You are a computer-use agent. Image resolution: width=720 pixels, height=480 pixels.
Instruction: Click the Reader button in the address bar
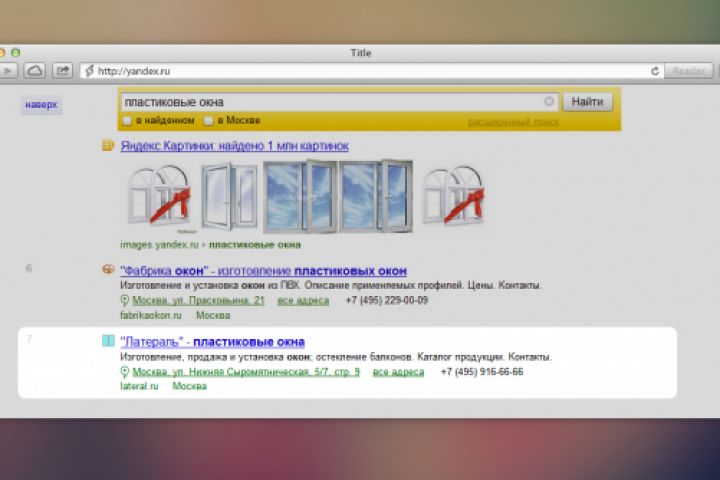point(688,71)
